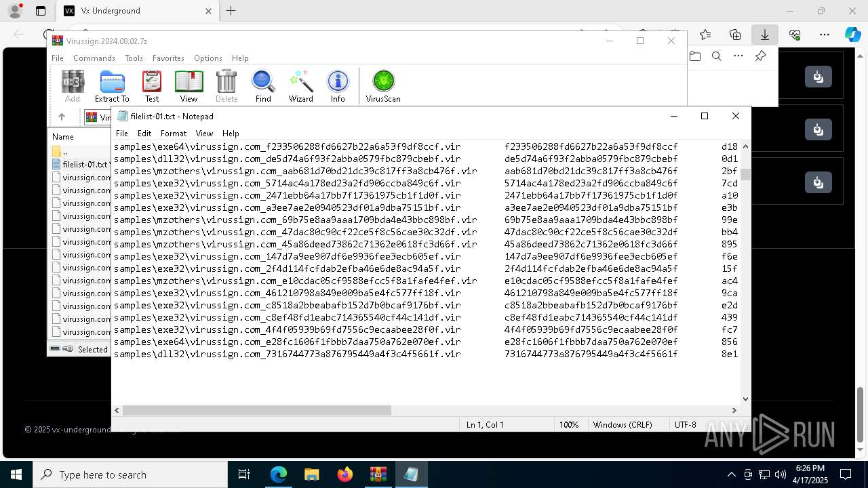Click the Delete trash can icon
Image resolution: width=868 pixels, height=488 pixels.
226,86
